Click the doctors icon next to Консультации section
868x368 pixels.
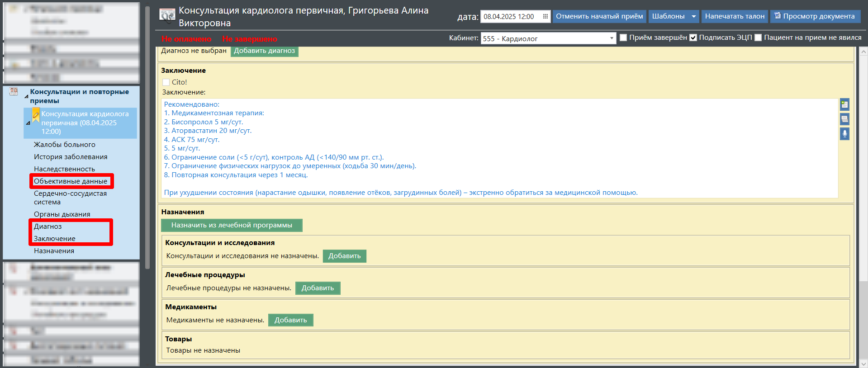point(14,92)
